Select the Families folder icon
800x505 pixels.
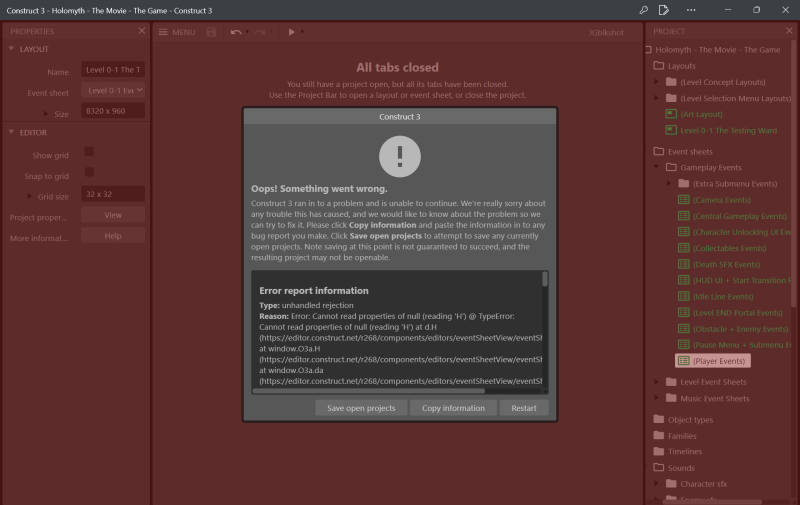coord(659,436)
